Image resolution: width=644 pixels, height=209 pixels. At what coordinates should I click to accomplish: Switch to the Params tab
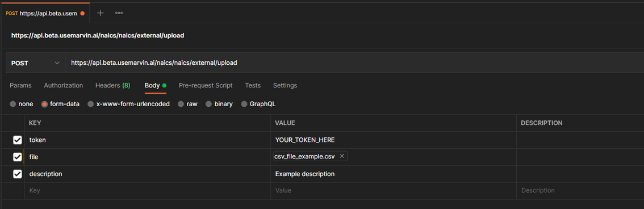[x=20, y=85]
